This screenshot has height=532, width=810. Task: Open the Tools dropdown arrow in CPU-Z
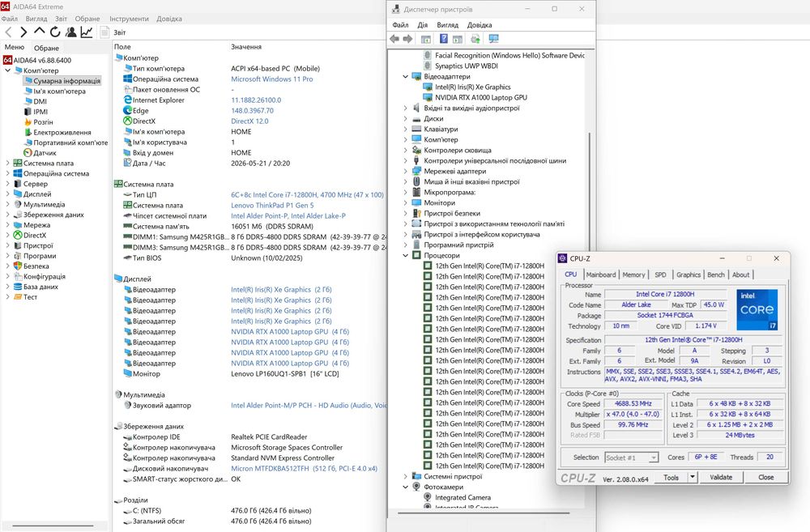[x=693, y=477]
